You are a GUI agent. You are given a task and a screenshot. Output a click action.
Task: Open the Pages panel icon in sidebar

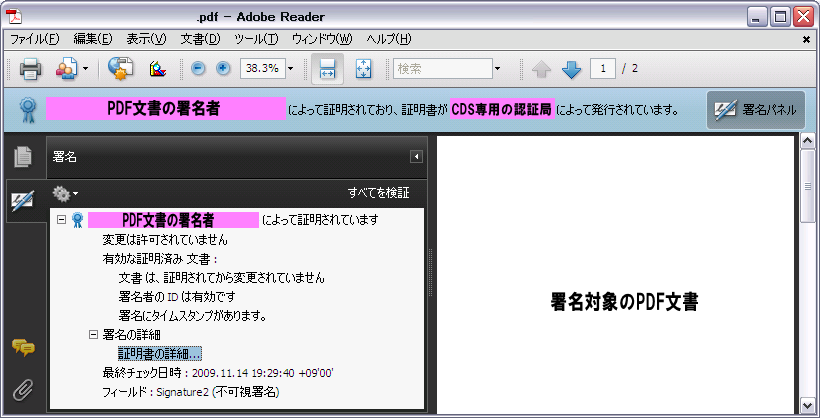click(x=23, y=156)
